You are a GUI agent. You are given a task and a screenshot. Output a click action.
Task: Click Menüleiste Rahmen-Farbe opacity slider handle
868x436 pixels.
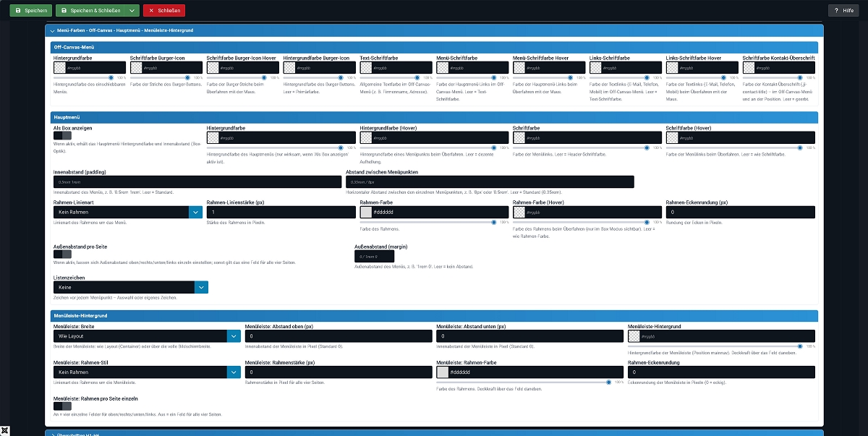click(x=608, y=382)
